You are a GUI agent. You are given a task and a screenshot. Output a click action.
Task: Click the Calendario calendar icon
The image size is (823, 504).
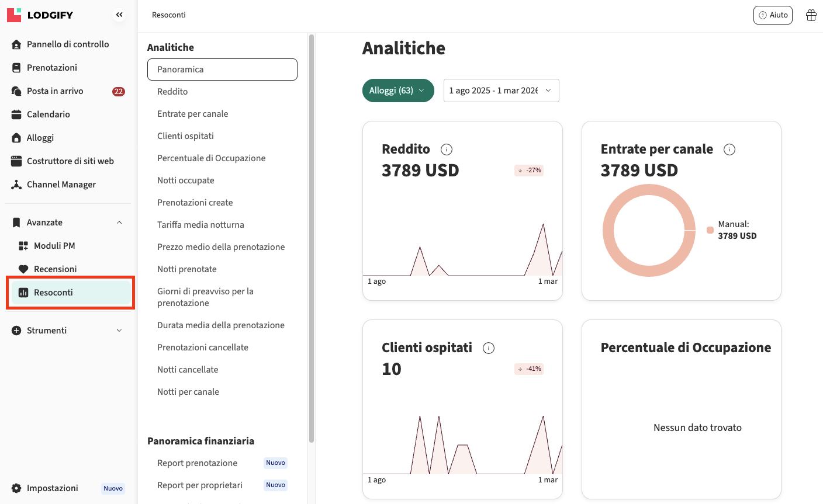16,114
